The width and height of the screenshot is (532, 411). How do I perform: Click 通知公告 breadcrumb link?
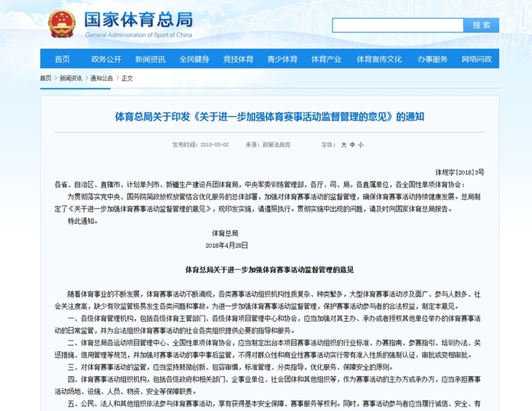click(102, 78)
